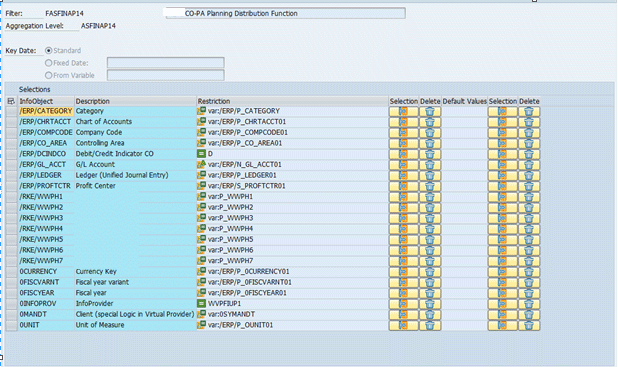Select row marker of /ERP/LEDGER row
The height and width of the screenshot is (367, 618).
pyautogui.click(x=11, y=175)
